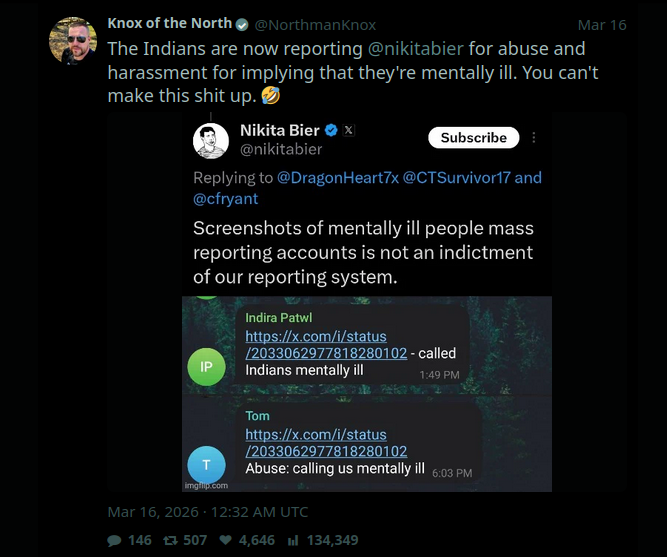The image size is (667, 557).
Task: Open the @DragonHeart7x reply mention
Action: click(x=337, y=177)
